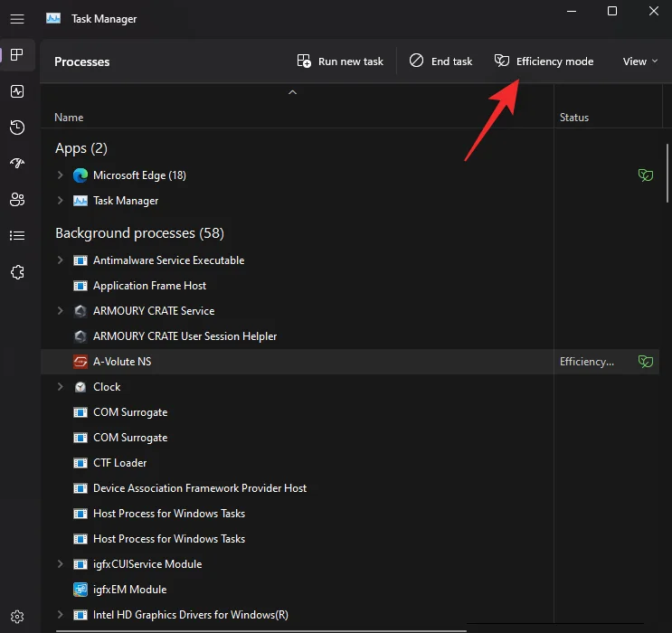Expand Antimalware Service Executable row
672x633 pixels.
tap(60, 260)
